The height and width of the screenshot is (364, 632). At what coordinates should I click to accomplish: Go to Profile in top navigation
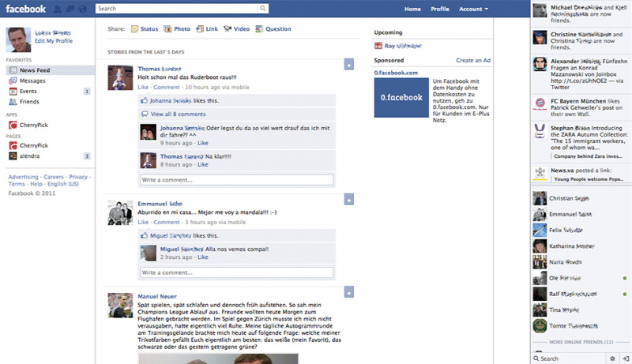click(440, 9)
